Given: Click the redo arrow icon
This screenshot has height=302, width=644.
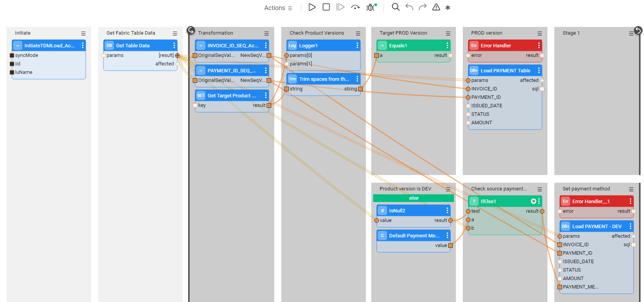Looking at the screenshot, I should coord(423,7).
